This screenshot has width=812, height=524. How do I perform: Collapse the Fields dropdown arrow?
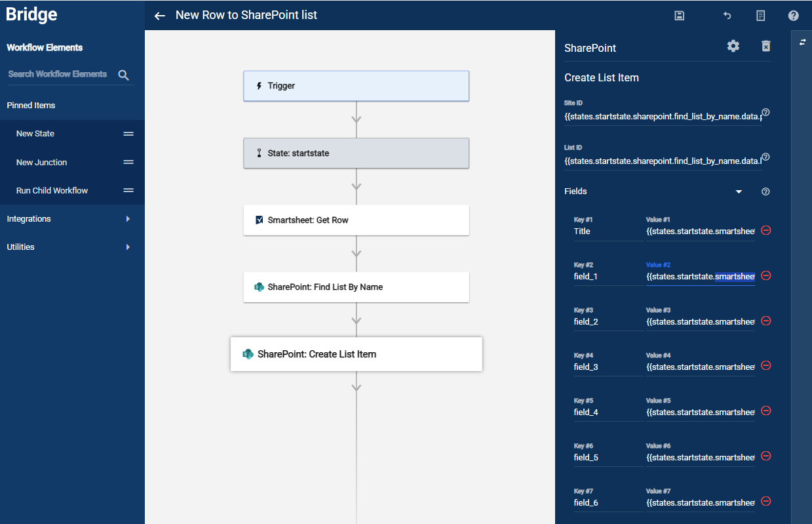[x=739, y=192]
